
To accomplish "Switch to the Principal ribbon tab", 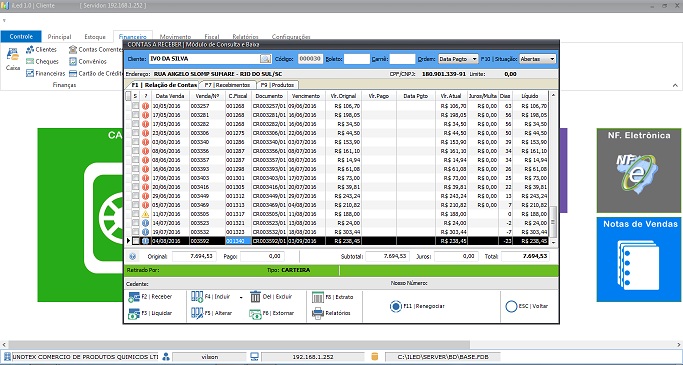I will [x=59, y=37].
